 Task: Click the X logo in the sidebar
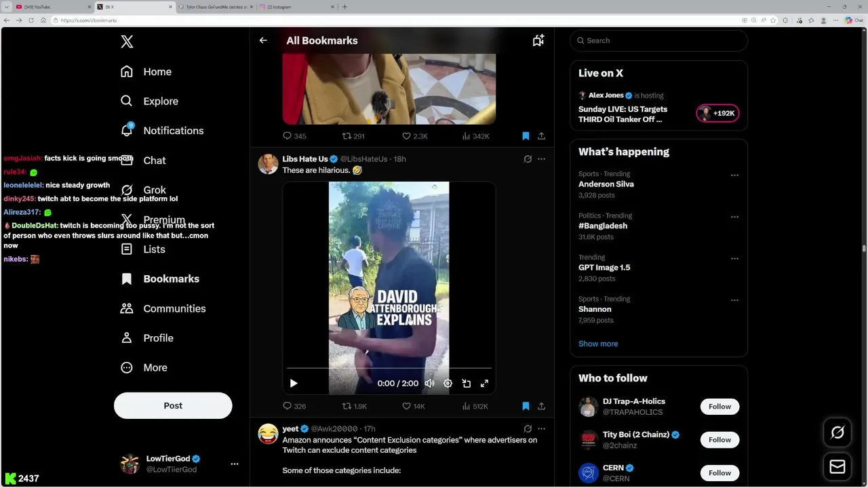point(127,41)
